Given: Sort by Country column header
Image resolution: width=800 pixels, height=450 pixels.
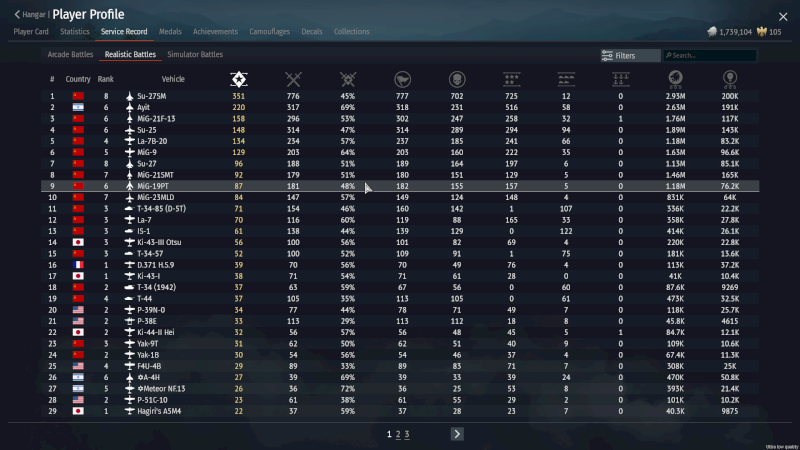Looking at the screenshot, I should tap(78, 79).
